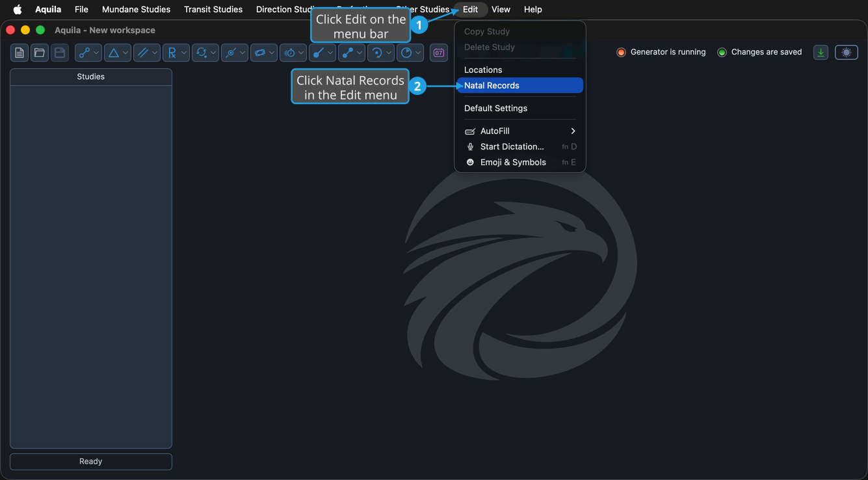Open the Aquila application menu
The height and width of the screenshot is (480, 868).
tap(48, 9)
